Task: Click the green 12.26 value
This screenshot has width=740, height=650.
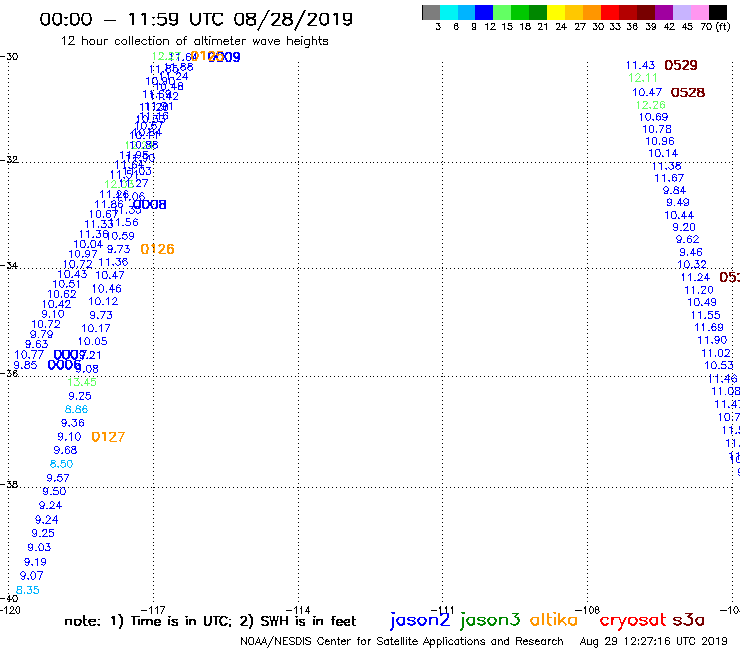Action: pos(651,105)
